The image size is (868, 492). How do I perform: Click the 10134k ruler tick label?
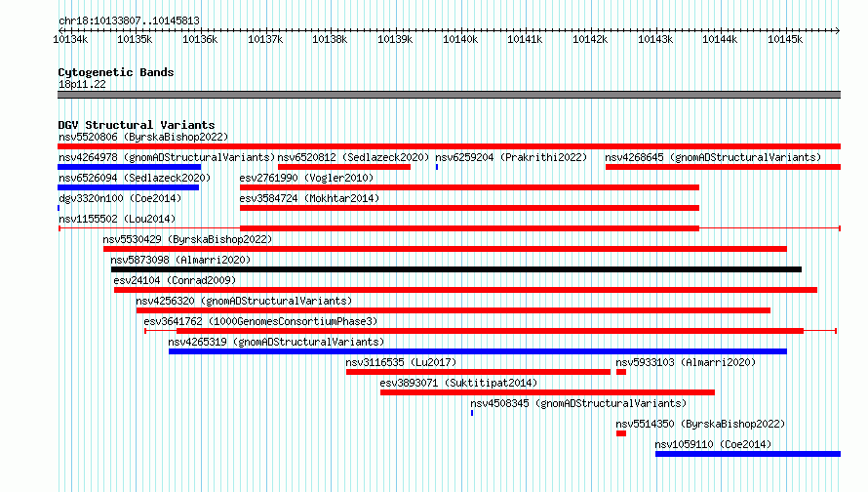coord(70,39)
